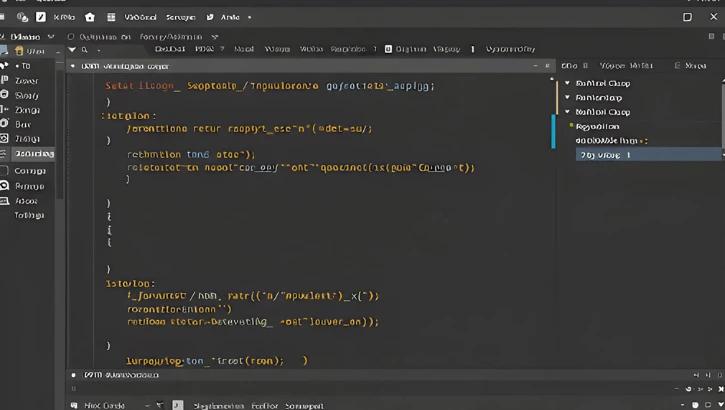Select the round radio button in second toolbar row

click(x=71, y=37)
